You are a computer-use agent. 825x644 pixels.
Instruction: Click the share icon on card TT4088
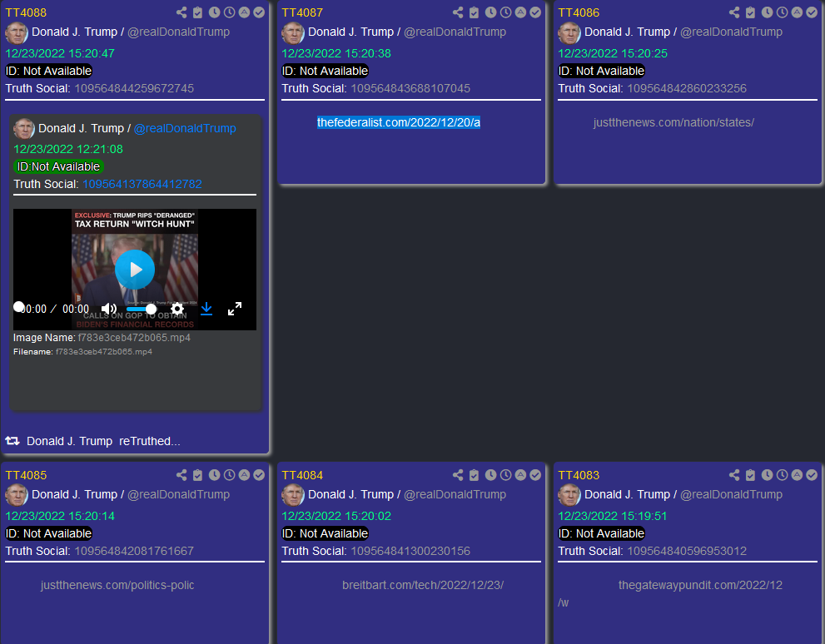181,12
